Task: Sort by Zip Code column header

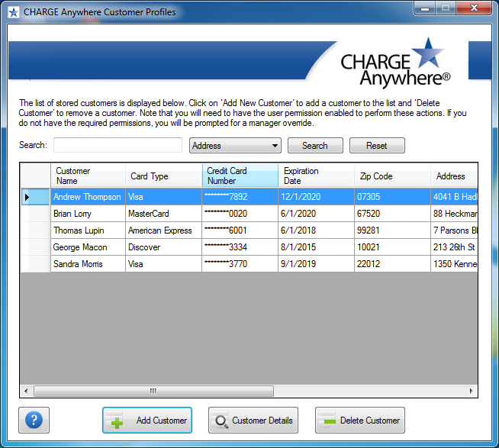Action: tap(392, 176)
